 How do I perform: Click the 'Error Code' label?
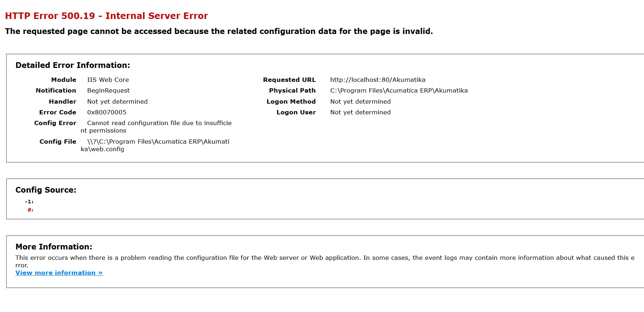[58, 112]
